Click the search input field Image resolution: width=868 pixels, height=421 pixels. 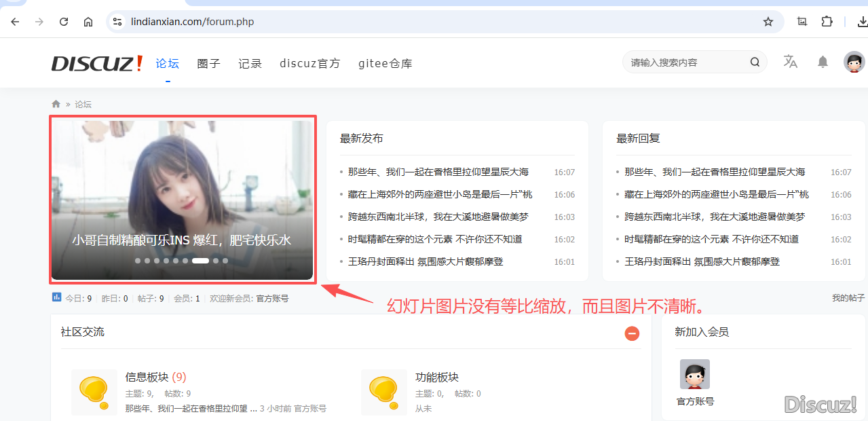coord(685,62)
